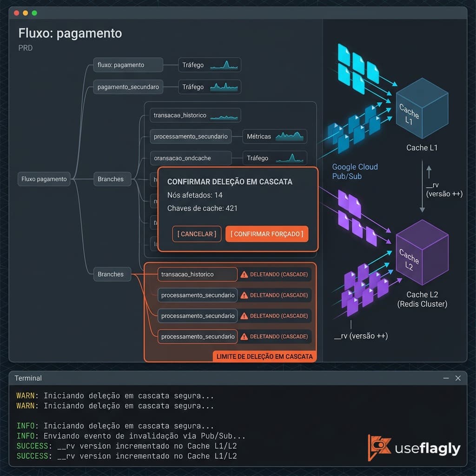The height and width of the screenshot is (476, 476).
Task: Click the PRD environment label
Action: coord(26,48)
